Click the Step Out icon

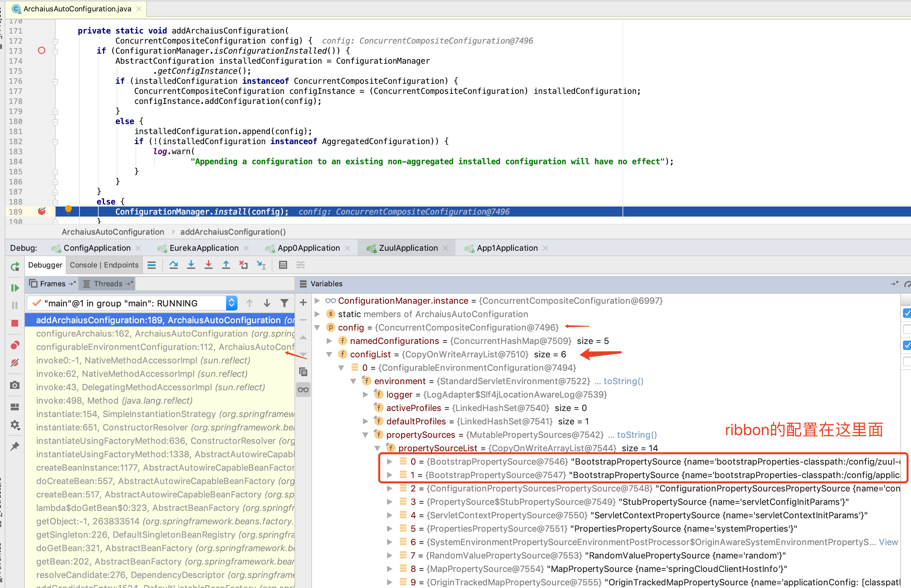(x=226, y=264)
